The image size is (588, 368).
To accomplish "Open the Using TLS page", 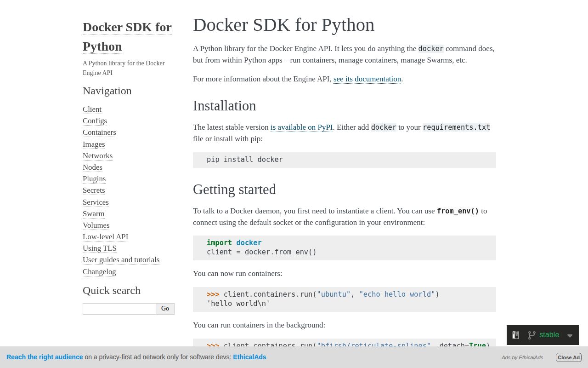I will click(100, 248).
